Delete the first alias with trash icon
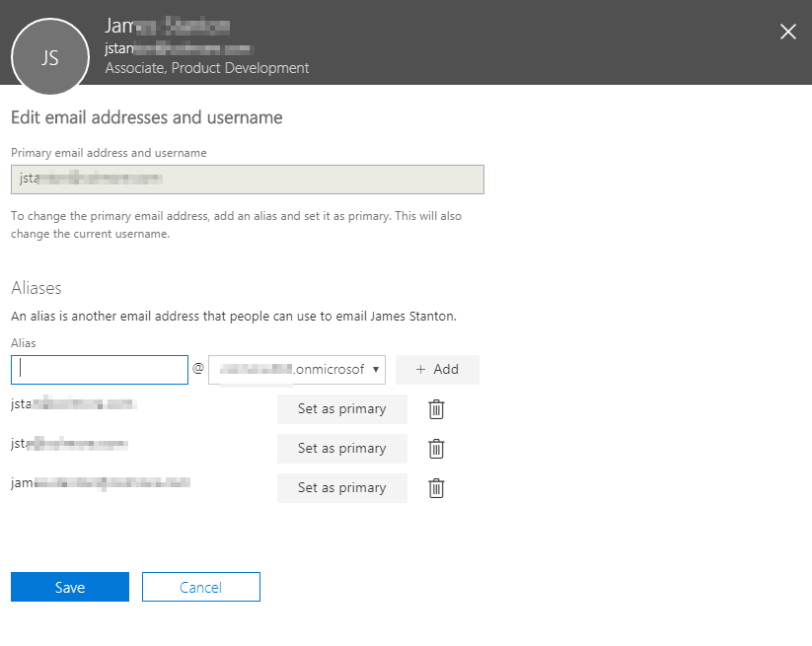This screenshot has height=646, width=812. click(436, 409)
